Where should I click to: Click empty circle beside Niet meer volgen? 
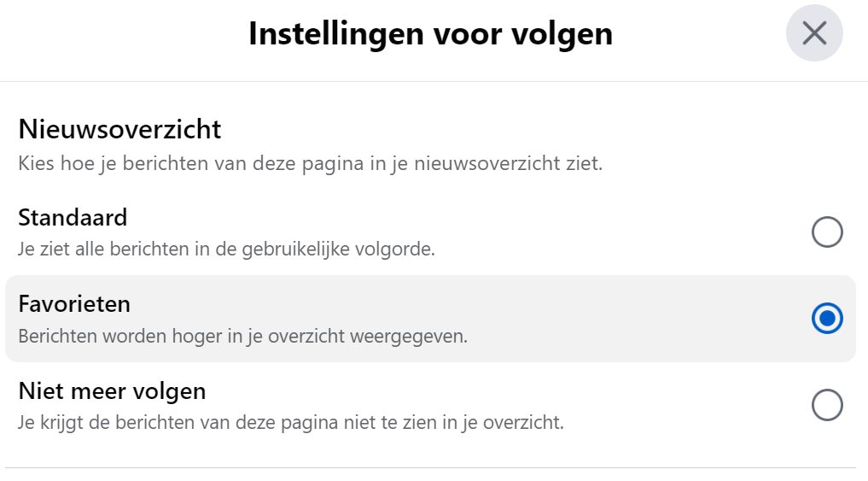pos(827,405)
